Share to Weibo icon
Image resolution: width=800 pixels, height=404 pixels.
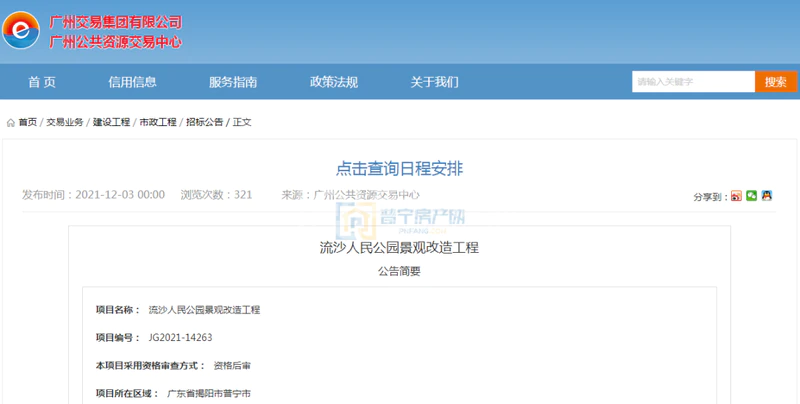[x=736, y=196]
